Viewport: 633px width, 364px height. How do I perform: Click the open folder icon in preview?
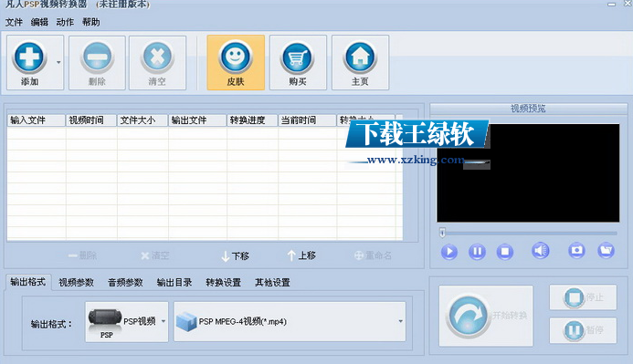tap(606, 251)
